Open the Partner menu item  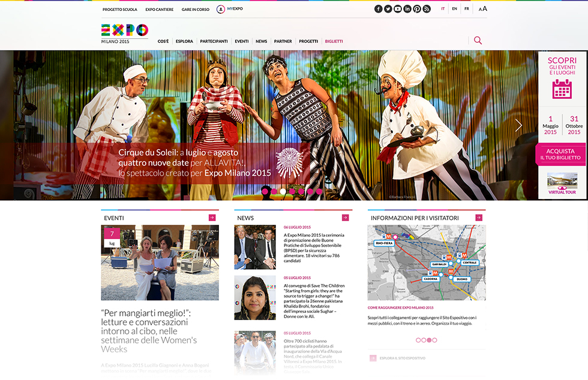tap(283, 41)
